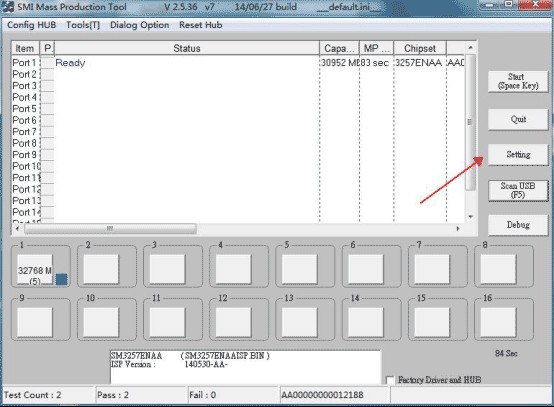Click the SMI app icon in title bar
The height and width of the screenshot is (407, 554).
click(8, 6)
